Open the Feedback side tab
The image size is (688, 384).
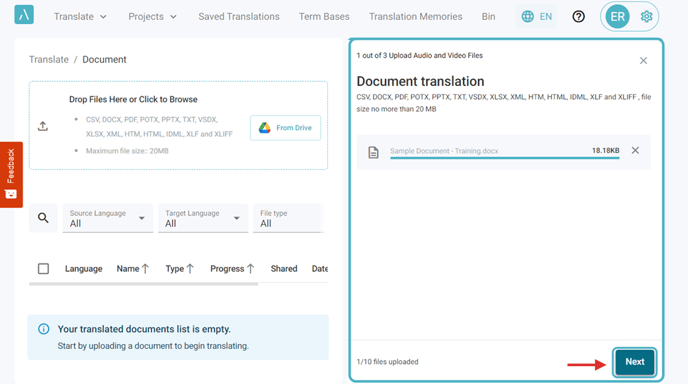11,175
